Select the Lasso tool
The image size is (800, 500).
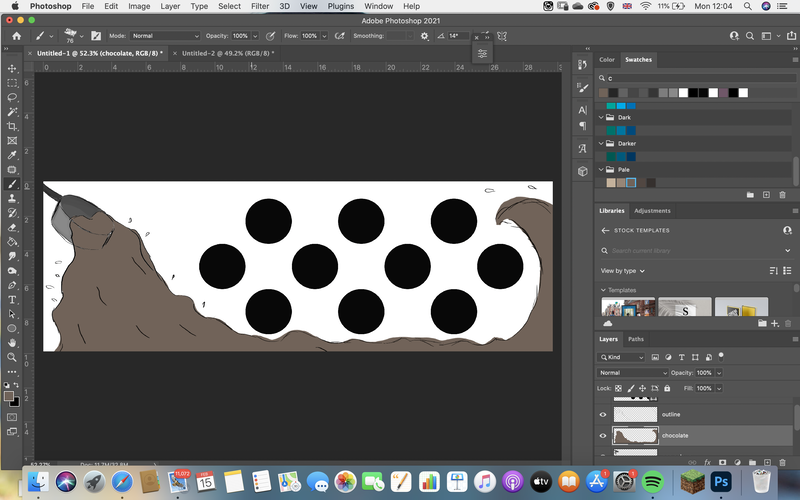point(12,97)
